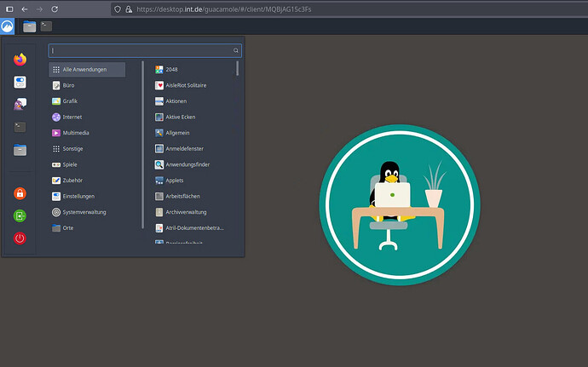588x367 pixels.
Task: Reload the browser page
Action: [x=55, y=9]
